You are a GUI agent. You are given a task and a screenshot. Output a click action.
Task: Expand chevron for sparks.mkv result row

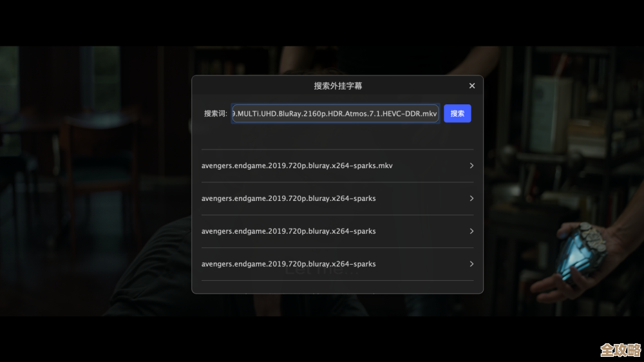[x=471, y=166]
